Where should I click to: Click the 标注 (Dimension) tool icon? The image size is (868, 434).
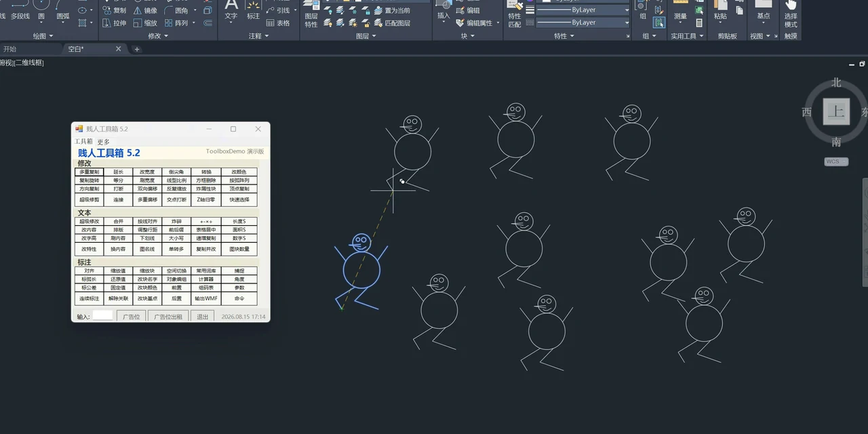click(253, 11)
